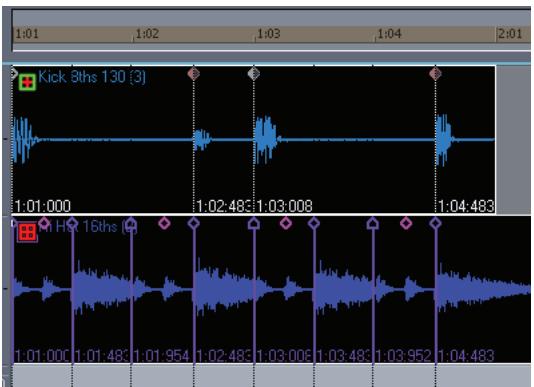Select the red transient marker at 1:04:483 in the Kick clip
Screen dimensions: 534x387
coord(436,73)
